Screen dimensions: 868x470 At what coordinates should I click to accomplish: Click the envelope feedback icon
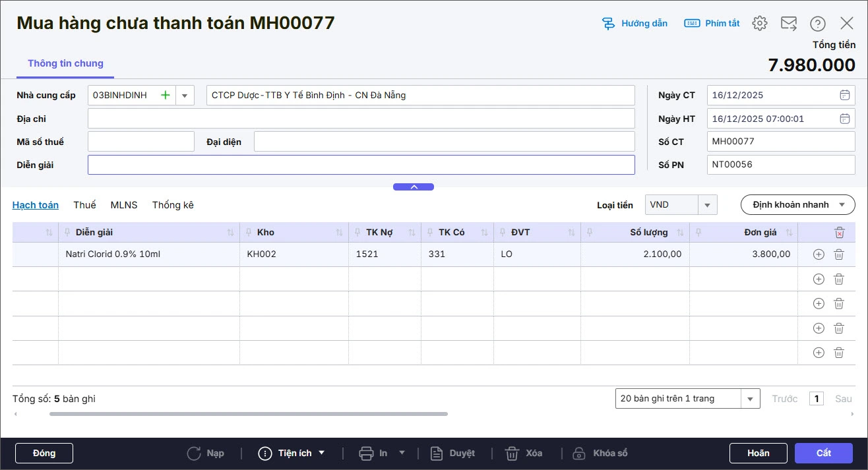point(789,23)
